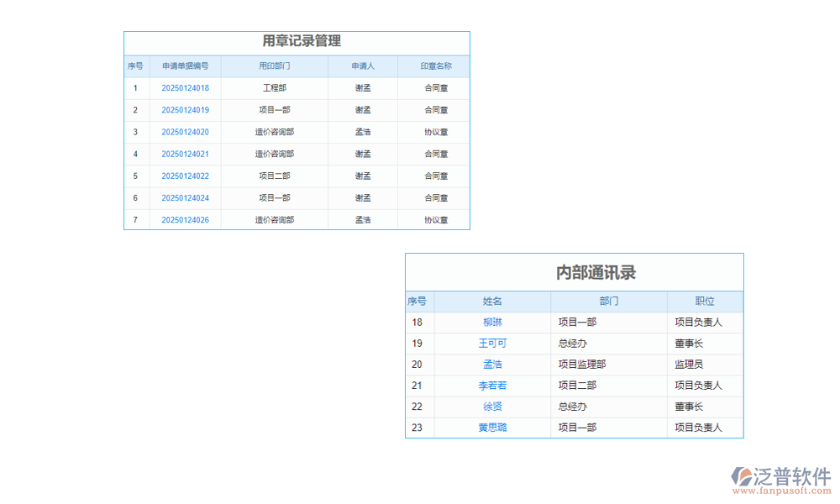Click the 职位 column header
The height and width of the screenshot is (504, 840).
[705, 301]
